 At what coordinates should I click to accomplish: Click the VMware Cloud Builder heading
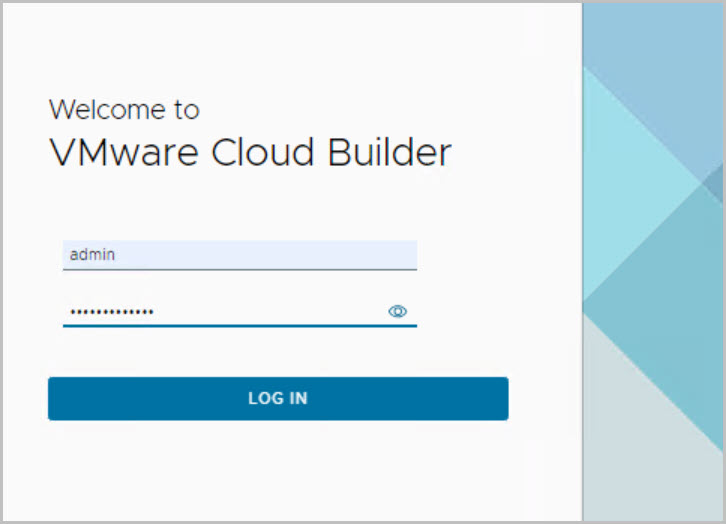tap(250, 153)
